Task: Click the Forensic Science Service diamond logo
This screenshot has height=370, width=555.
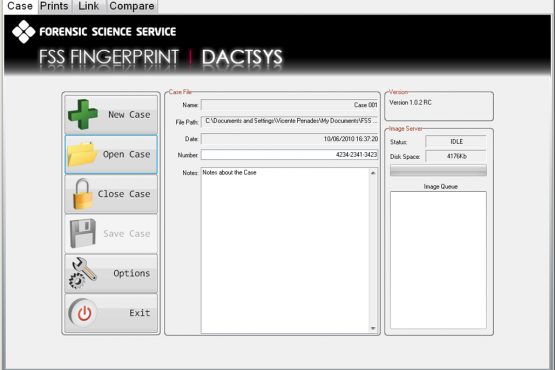Action: 23,32
